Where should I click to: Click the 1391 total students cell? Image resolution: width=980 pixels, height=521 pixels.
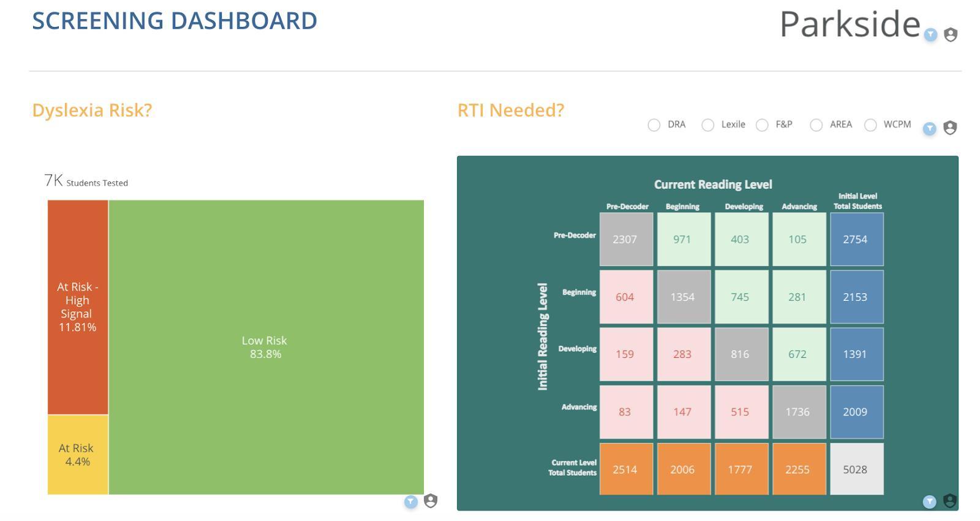(856, 354)
